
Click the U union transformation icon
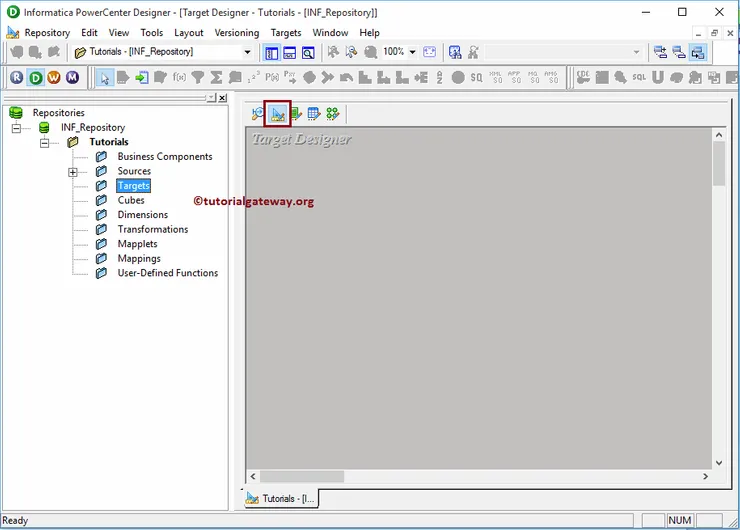[658, 77]
